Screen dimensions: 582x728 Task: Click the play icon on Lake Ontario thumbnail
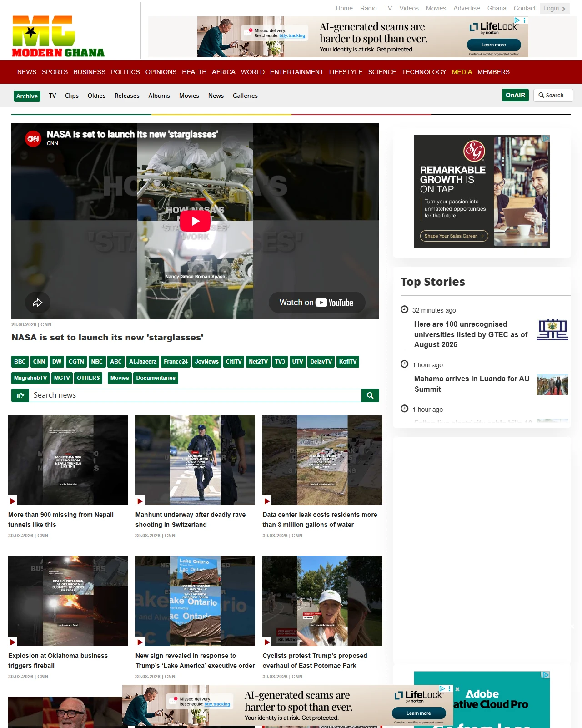(x=140, y=642)
